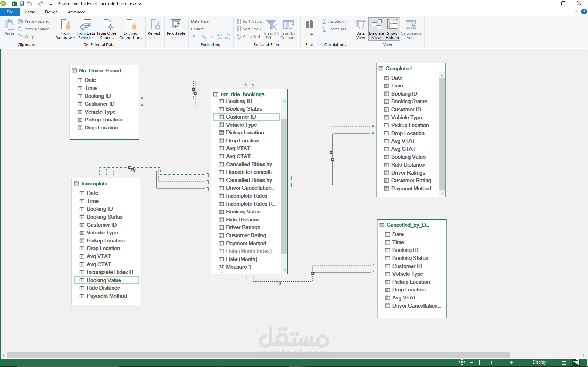
Task: Click the Paste Append button
Action: [34, 21]
